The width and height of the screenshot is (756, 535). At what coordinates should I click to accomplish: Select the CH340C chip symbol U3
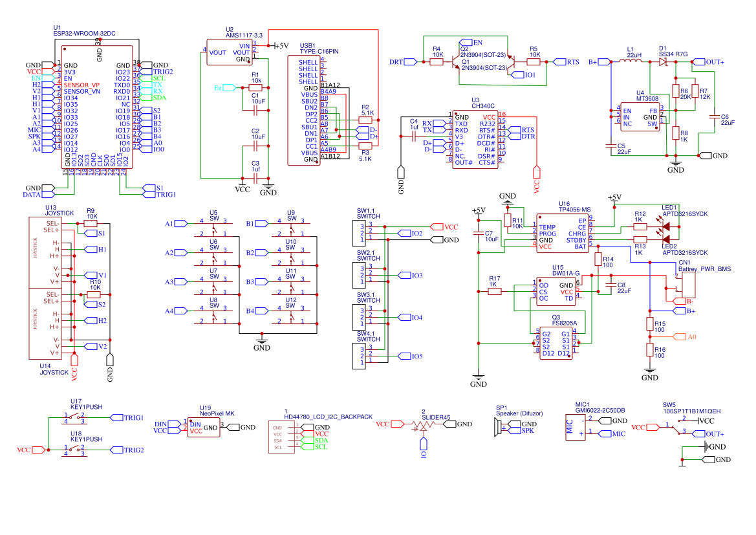click(475, 139)
